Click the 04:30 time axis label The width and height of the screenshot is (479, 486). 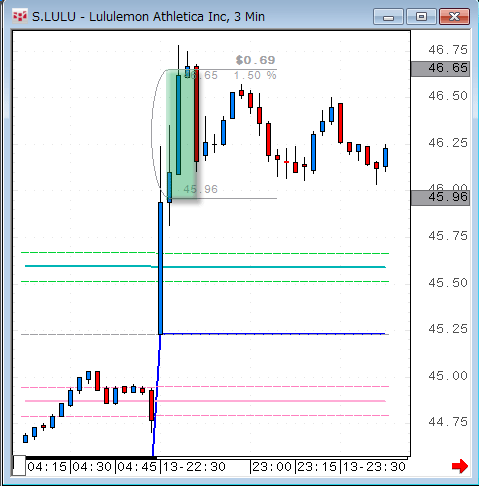click(x=92, y=467)
